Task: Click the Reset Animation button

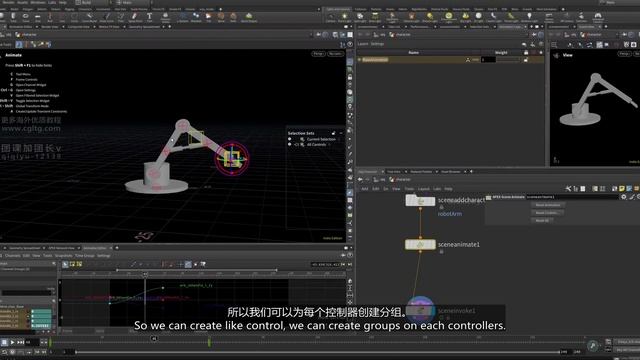Action: pos(548,205)
